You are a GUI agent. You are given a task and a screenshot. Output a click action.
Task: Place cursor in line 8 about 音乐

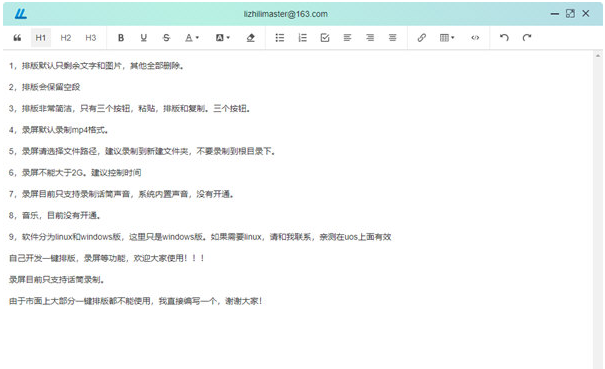(x=55, y=215)
